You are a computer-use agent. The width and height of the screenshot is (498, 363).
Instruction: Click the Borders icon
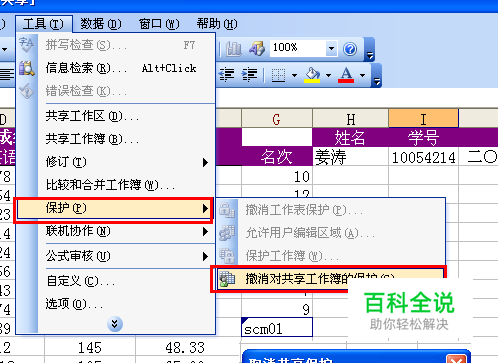[278, 75]
